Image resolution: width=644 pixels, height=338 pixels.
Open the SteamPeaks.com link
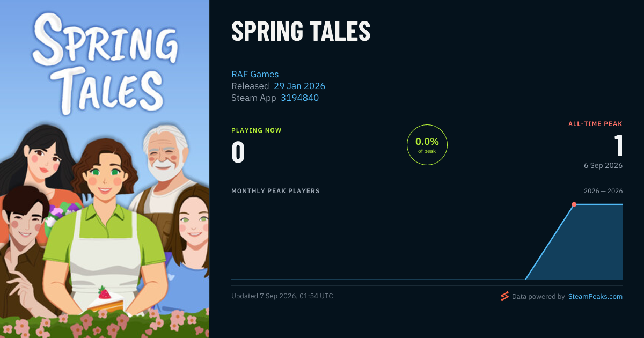click(595, 296)
